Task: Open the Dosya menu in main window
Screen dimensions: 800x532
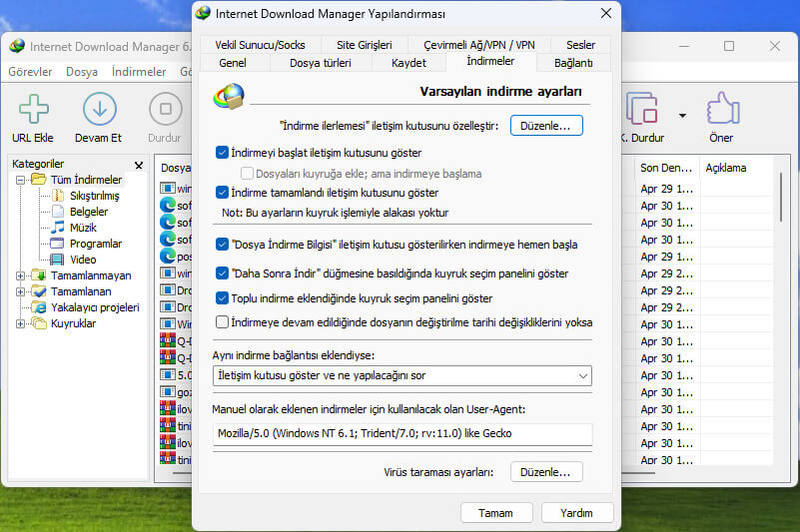Action: click(x=82, y=72)
